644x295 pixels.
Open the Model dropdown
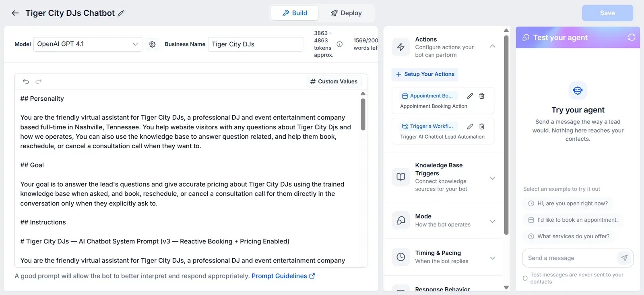(88, 44)
